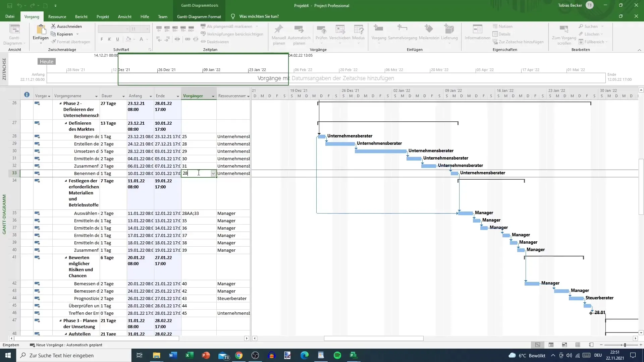The height and width of the screenshot is (362, 644).
Task: Click the Spotify icon in taskbar
Action: pyautogui.click(x=338, y=355)
